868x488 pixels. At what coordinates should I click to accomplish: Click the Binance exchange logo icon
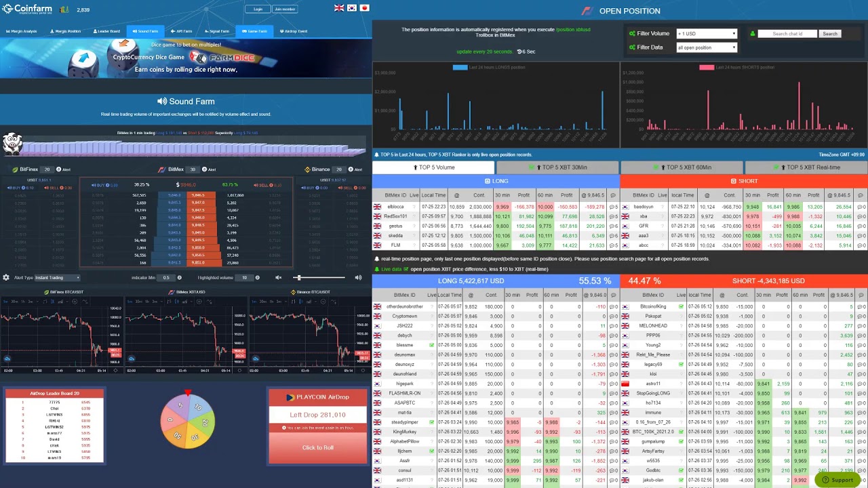(307, 169)
